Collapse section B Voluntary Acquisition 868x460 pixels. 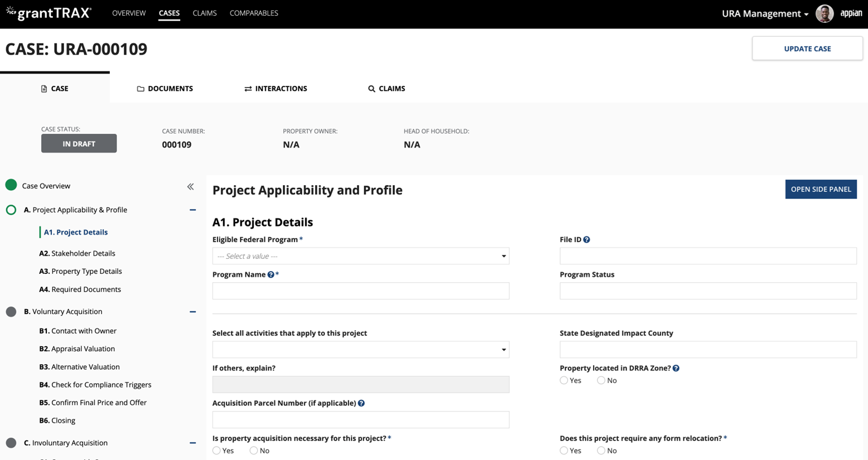pos(192,312)
